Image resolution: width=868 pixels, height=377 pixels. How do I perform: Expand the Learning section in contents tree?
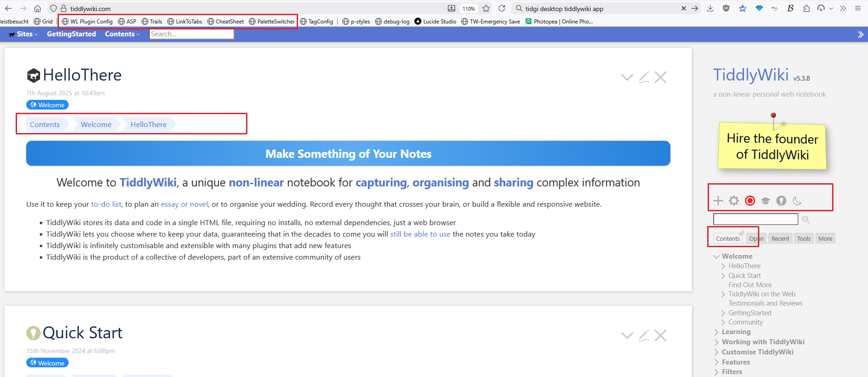[716, 332]
